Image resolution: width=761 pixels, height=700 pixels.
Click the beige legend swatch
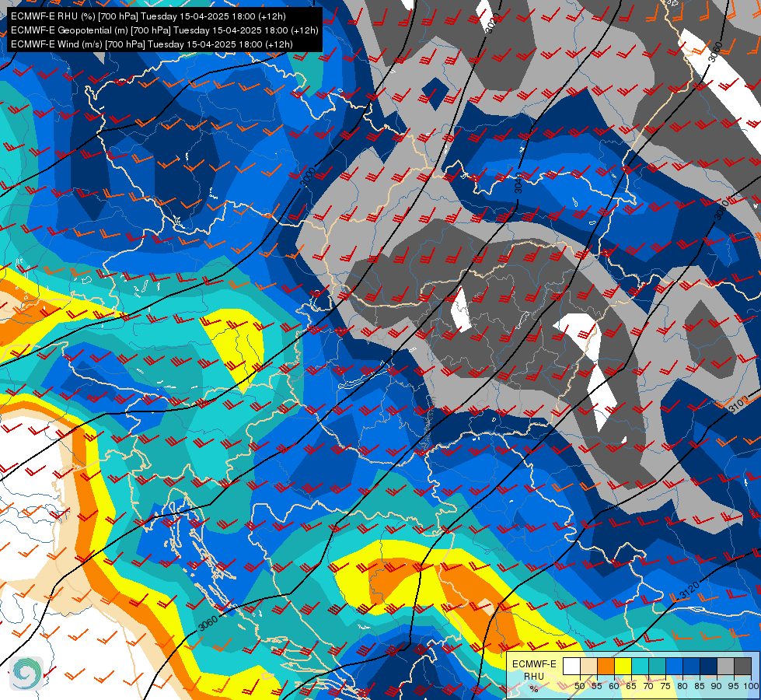tap(588, 666)
